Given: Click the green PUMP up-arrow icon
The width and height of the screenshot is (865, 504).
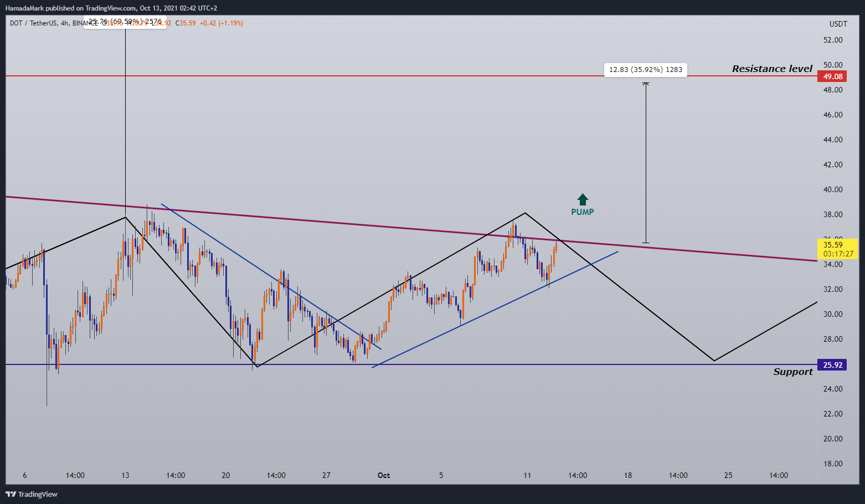Looking at the screenshot, I should click(x=583, y=199).
